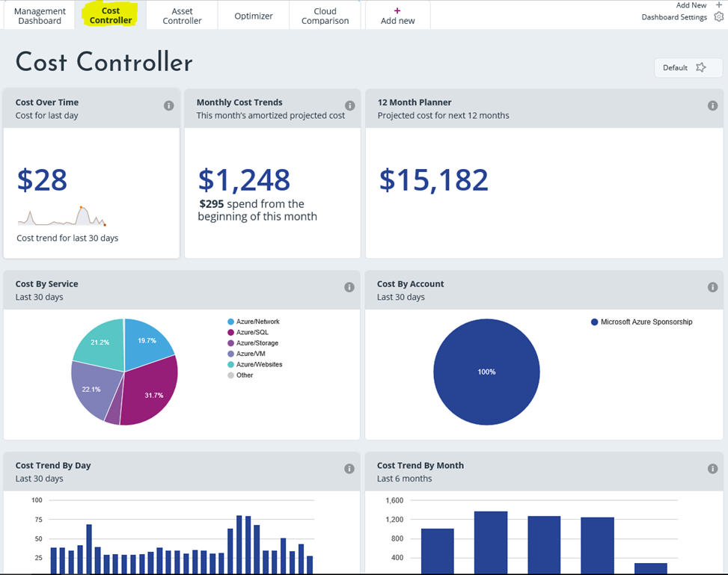Add a new dashboard tab
This screenshot has width=728, height=575.
pyautogui.click(x=398, y=16)
